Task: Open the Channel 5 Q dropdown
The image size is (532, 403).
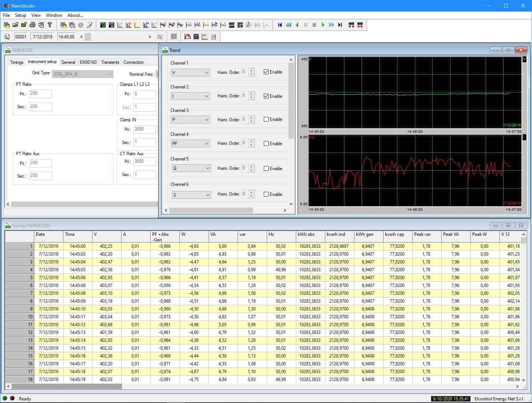Action: tap(191, 168)
